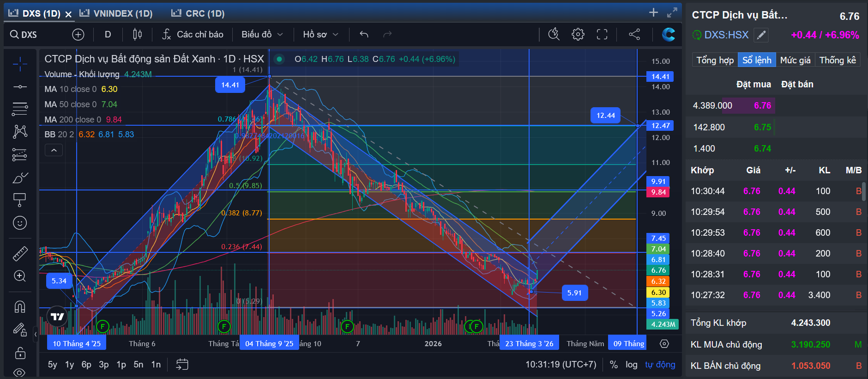Open the Sổ lệnh tab
The image size is (868, 379).
[757, 60]
